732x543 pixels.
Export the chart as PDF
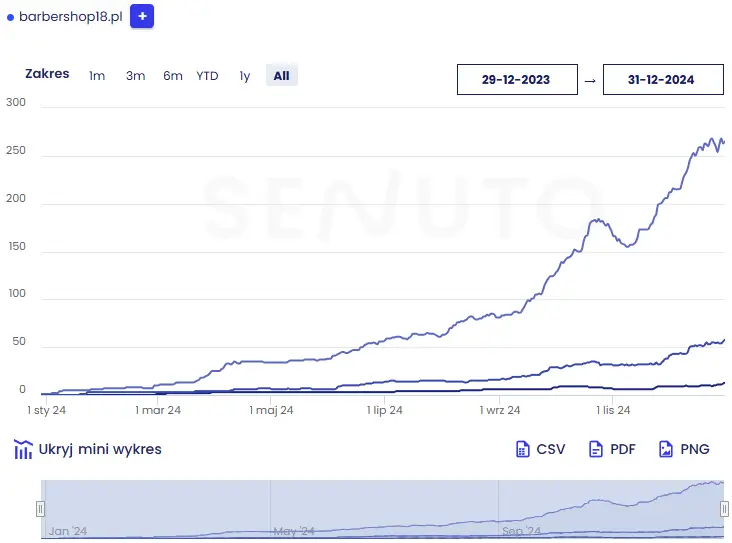coord(623,449)
